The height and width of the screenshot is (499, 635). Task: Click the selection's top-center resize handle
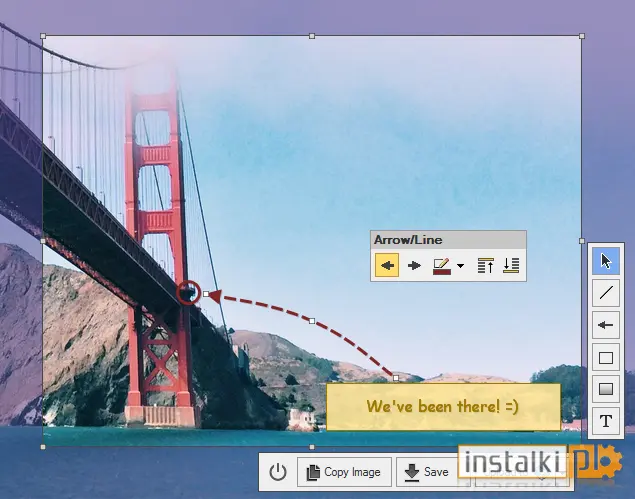(x=312, y=36)
